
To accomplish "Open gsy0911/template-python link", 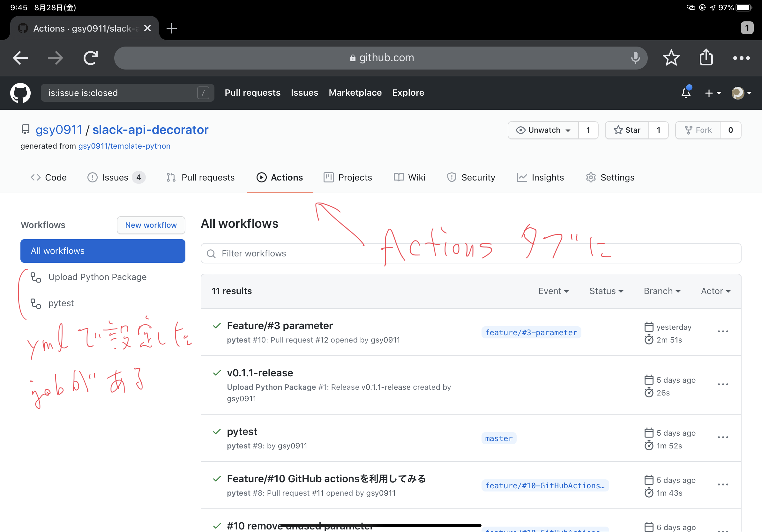I will [x=124, y=146].
